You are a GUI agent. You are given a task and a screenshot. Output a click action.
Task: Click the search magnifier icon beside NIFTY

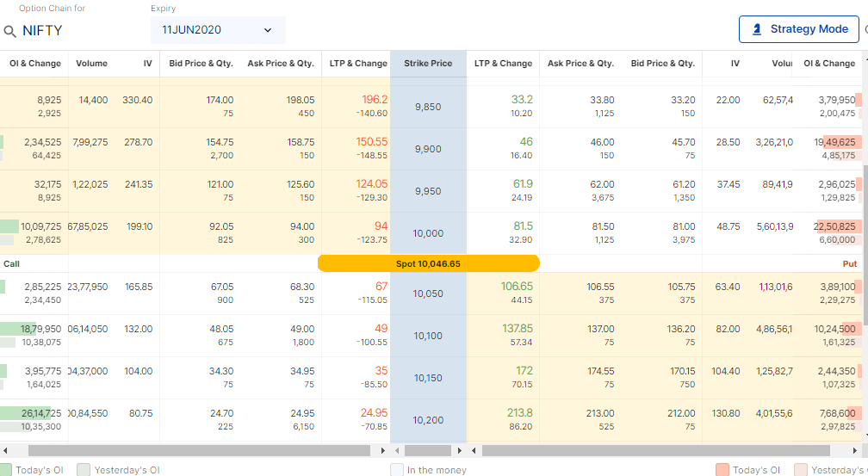9,31
